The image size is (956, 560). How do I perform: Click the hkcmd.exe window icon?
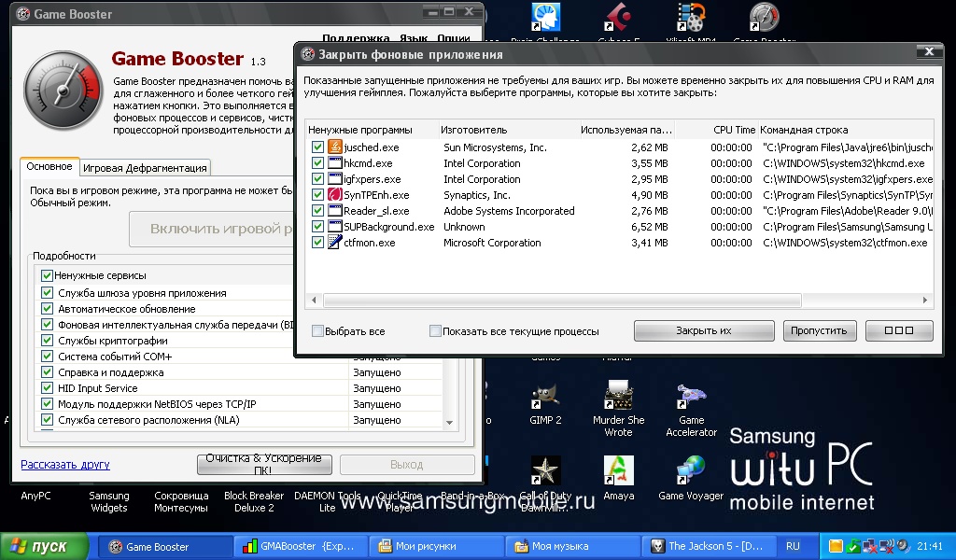point(335,162)
